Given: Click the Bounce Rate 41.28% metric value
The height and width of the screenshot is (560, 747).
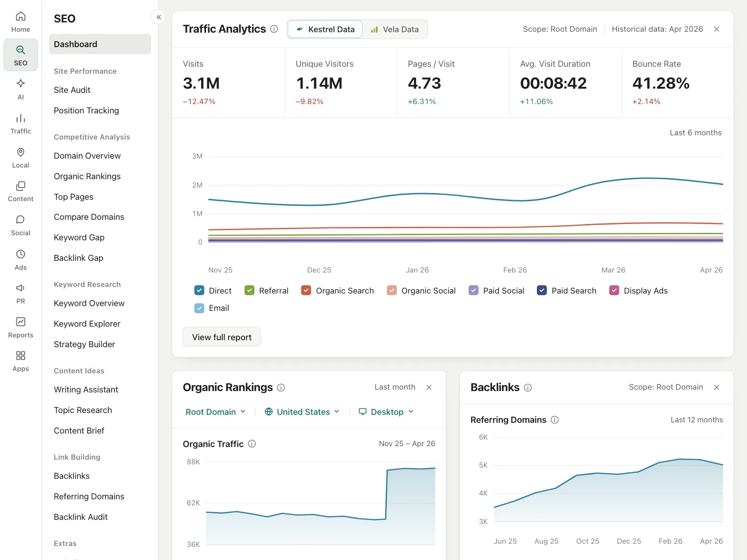Looking at the screenshot, I should click(661, 83).
